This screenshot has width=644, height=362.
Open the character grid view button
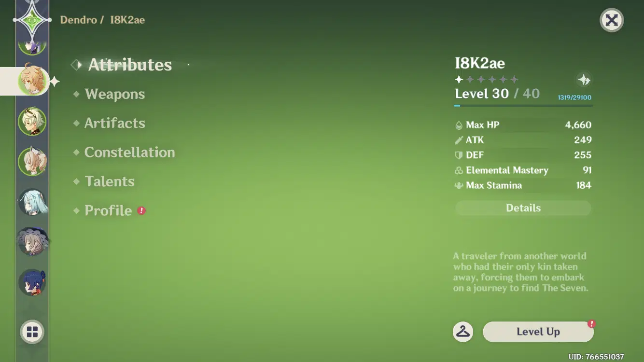click(x=32, y=332)
